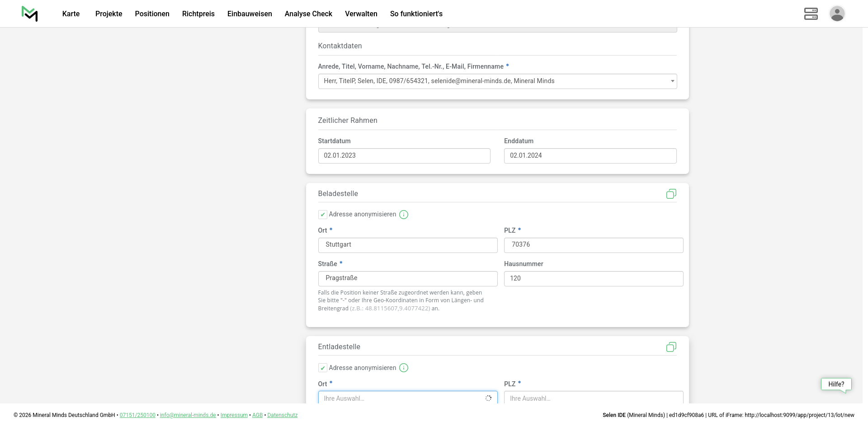Click the Mineral Minds logo
The image size is (868, 426).
[x=30, y=14]
